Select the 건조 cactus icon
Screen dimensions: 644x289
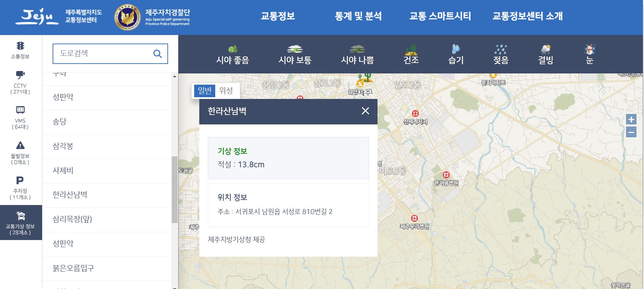click(x=411, y=50)
